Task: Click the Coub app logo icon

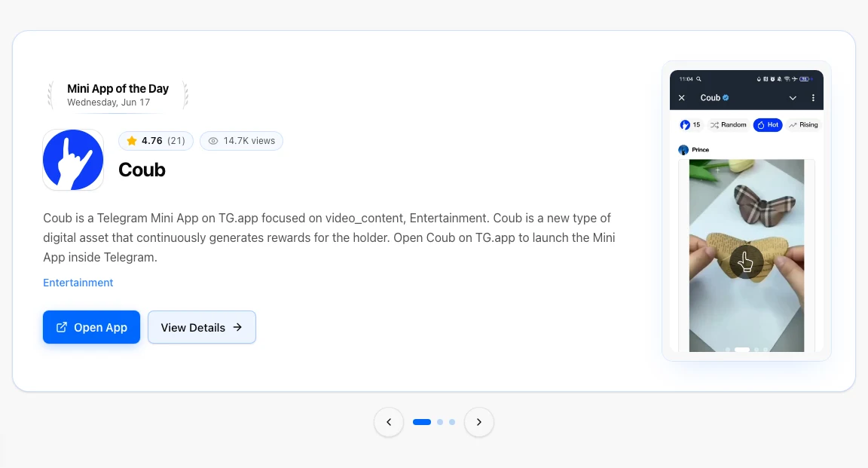Action: (73, 160)
